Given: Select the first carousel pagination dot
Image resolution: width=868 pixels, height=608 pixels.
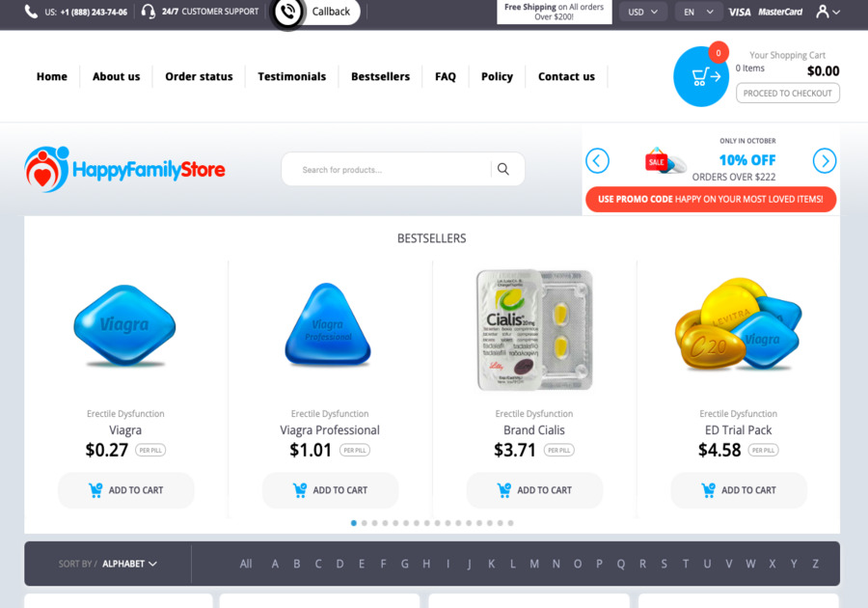Looking at the screenshot, I should (354, 523).
